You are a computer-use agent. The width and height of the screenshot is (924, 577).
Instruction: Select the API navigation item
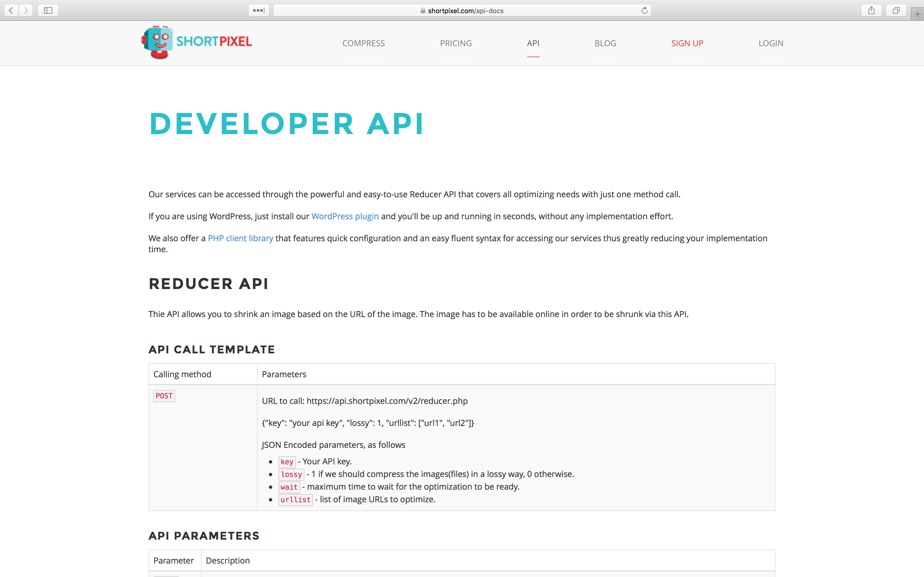point(533,43)
